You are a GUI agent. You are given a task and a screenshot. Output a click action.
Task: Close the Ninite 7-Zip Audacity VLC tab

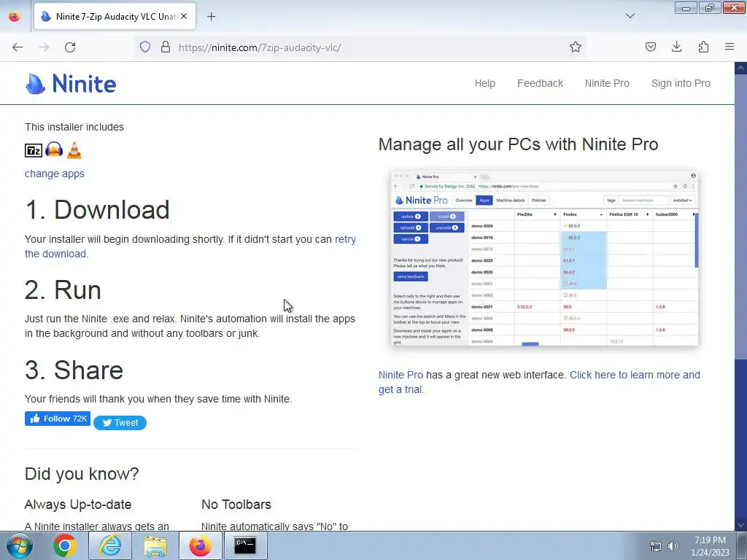(x=184, y=16)
